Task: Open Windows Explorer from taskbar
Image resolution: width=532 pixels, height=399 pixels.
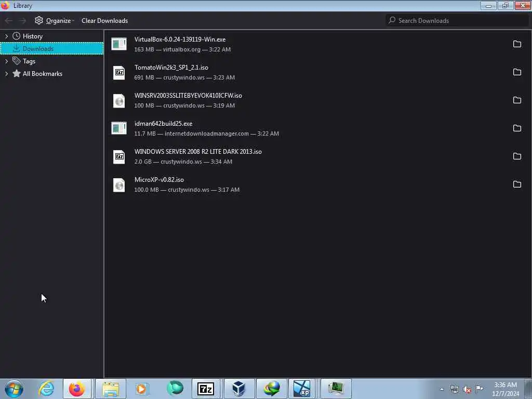Action: click(x=111, y=389)
